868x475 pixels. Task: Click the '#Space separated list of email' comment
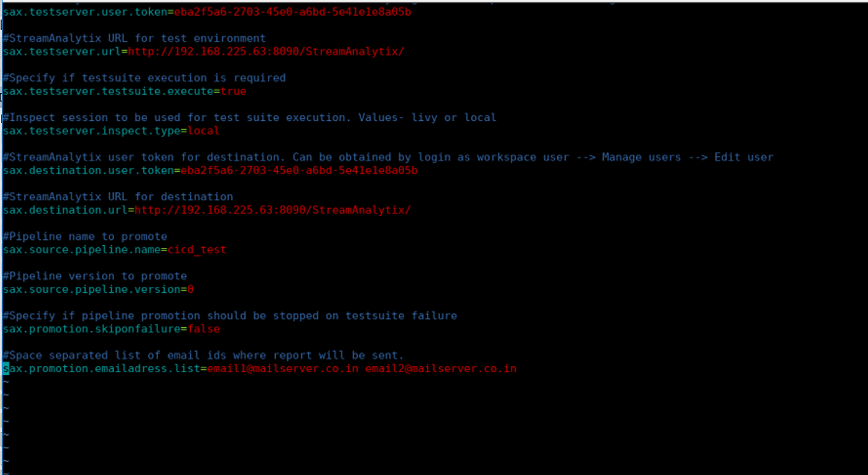pyautogui.click(x=203, y=355)
